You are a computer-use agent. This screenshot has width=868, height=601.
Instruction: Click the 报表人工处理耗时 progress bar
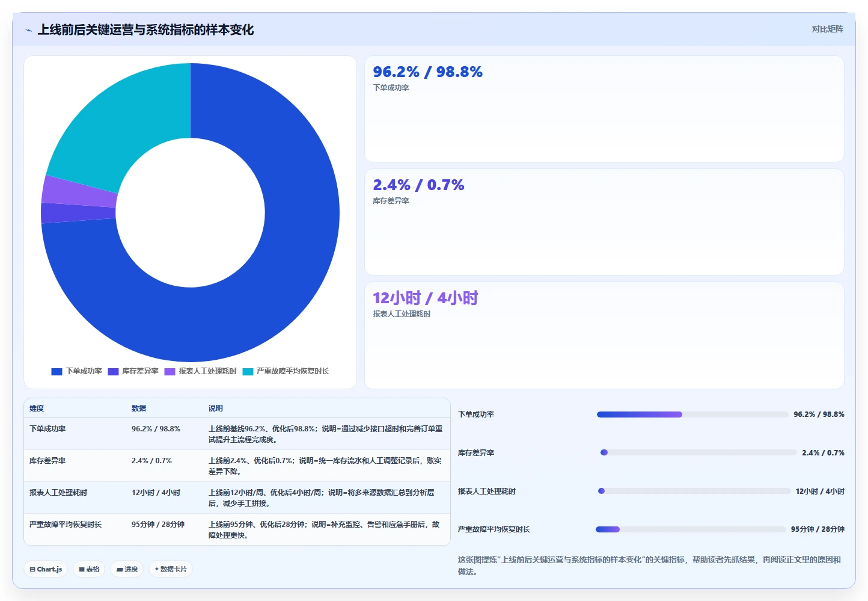coord(694,491)
